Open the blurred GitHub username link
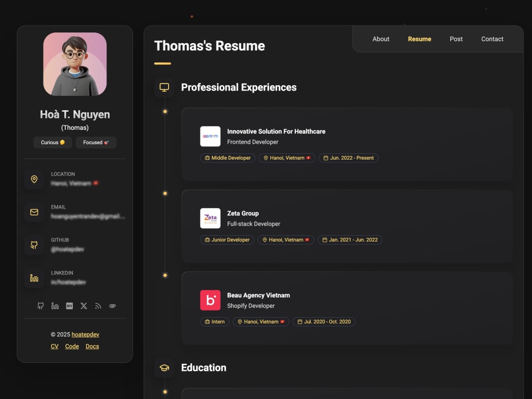 68,250
